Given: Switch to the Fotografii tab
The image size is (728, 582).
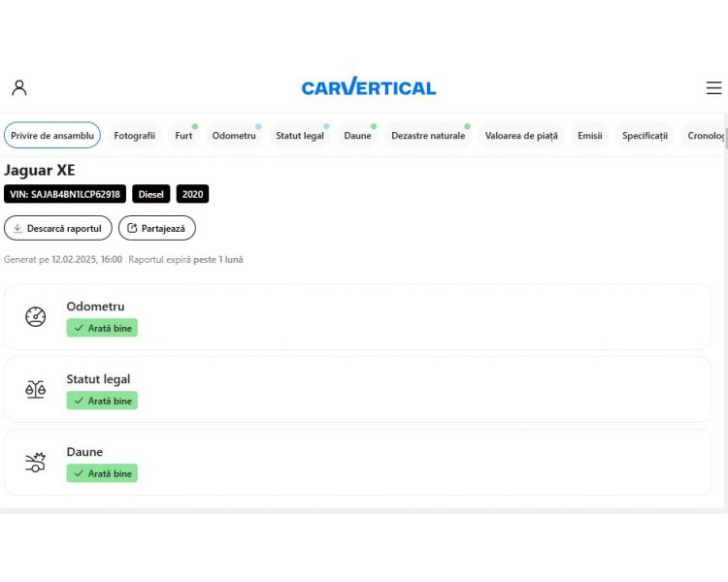Looking at the screenshot, I should pos(134,136).
